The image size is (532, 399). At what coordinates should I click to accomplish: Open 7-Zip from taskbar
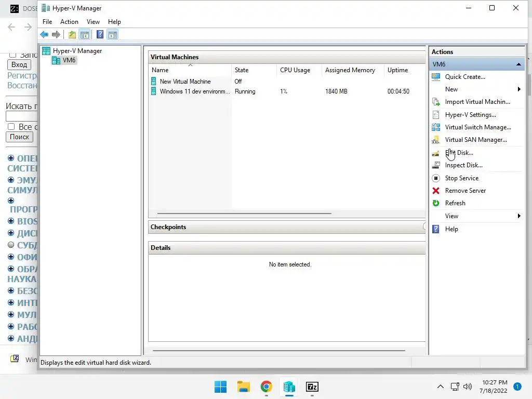(312, 387)
